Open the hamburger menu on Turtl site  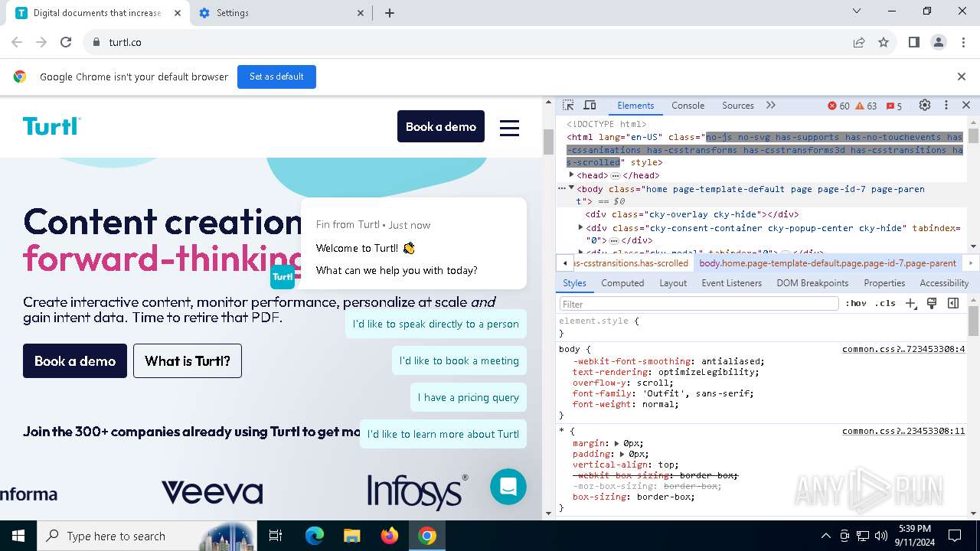click(510, 128)
